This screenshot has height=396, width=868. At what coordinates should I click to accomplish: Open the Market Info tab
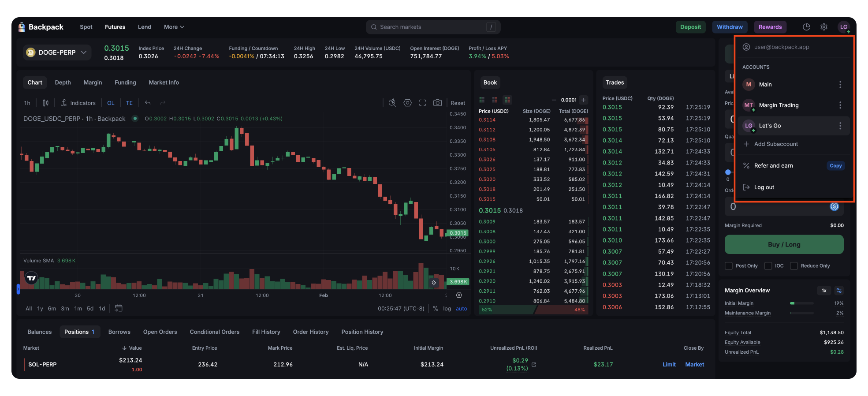pos(164,82)
